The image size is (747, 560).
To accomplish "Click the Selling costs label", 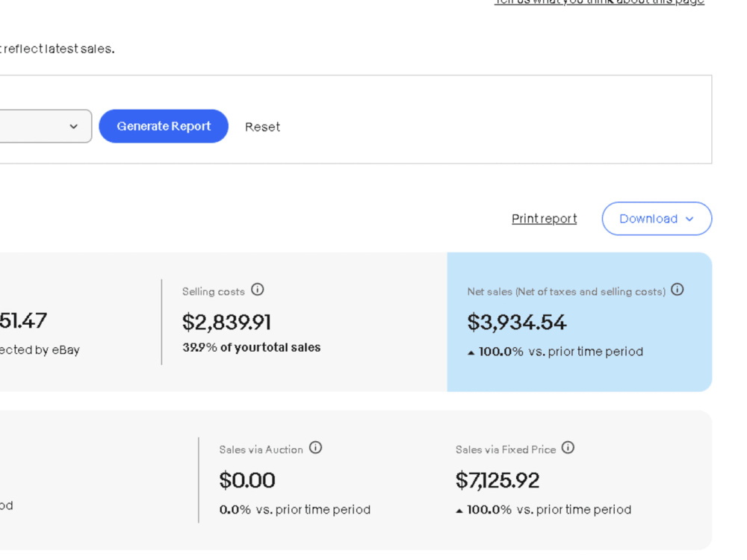I will (214, 291).
